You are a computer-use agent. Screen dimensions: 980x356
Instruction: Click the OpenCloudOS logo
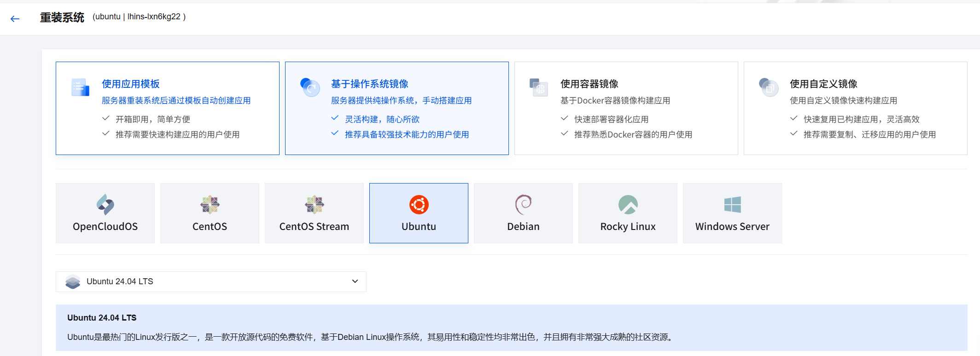(105, 205)
